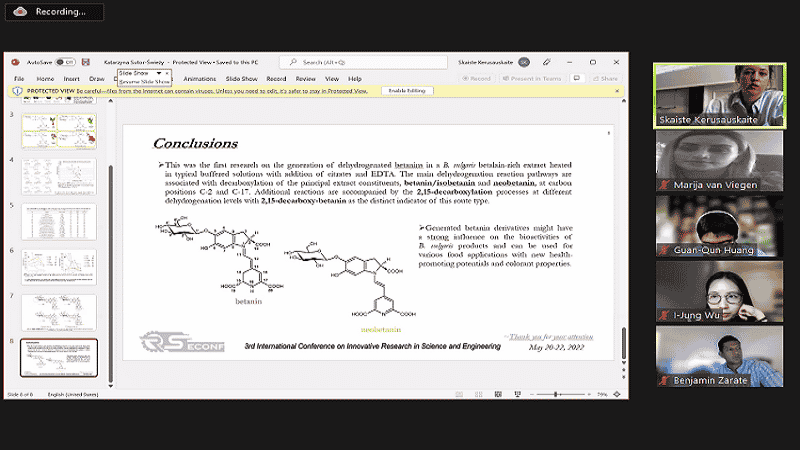Click Enable Editing button
This screenshot has height=450, width=800.
[x=407, y=91]
